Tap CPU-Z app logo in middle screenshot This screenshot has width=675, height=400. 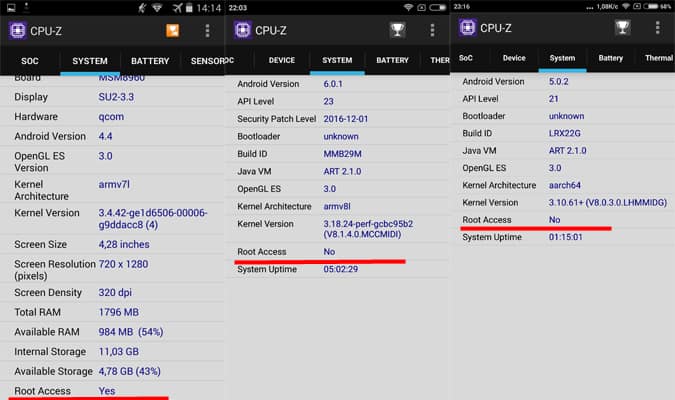tap(243, 30)
